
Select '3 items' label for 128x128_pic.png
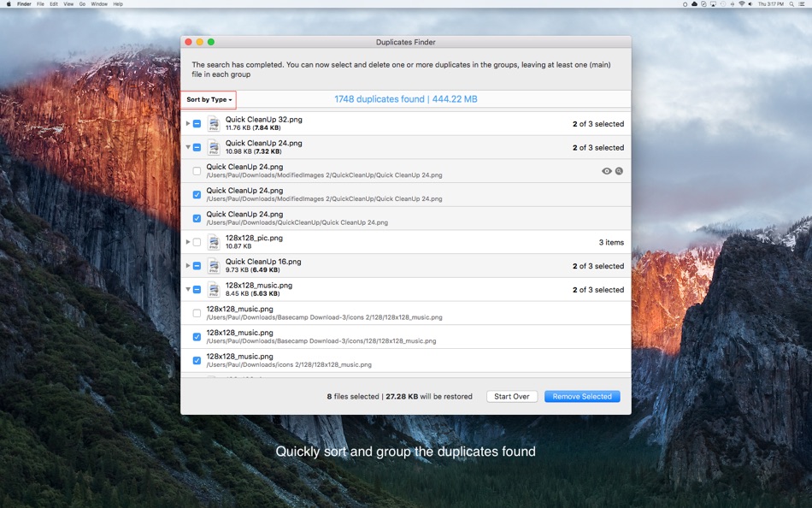pyautogui.click(x=611, y=242)
